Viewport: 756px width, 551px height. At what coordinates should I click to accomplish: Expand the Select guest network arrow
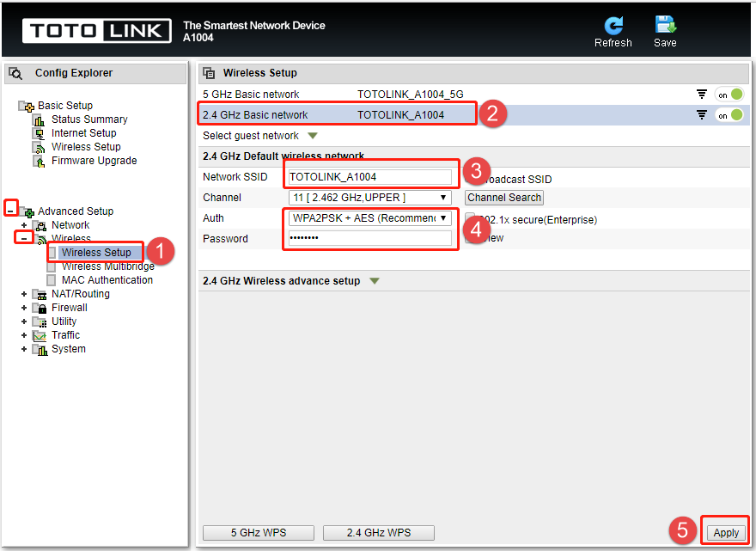coord(313,136)
